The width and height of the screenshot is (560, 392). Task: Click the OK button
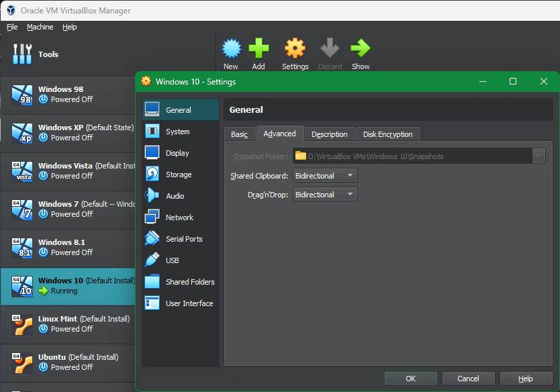click(410, 379)
